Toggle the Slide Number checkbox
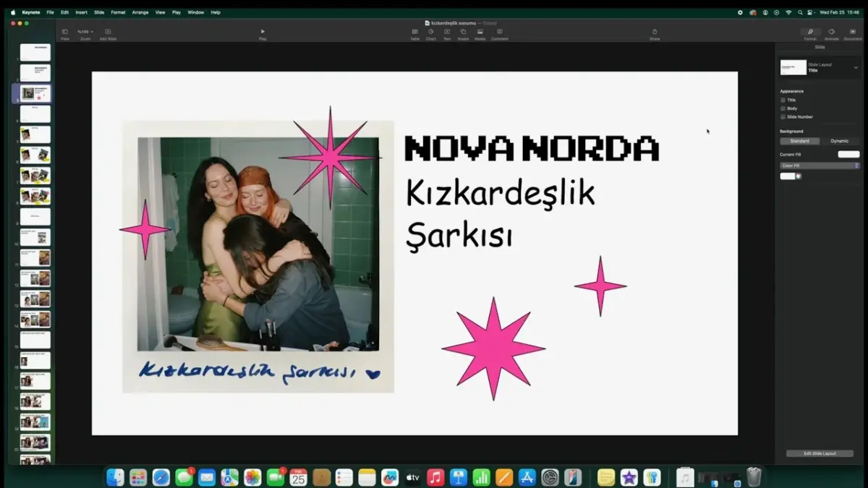 click(x=782, y=116)
